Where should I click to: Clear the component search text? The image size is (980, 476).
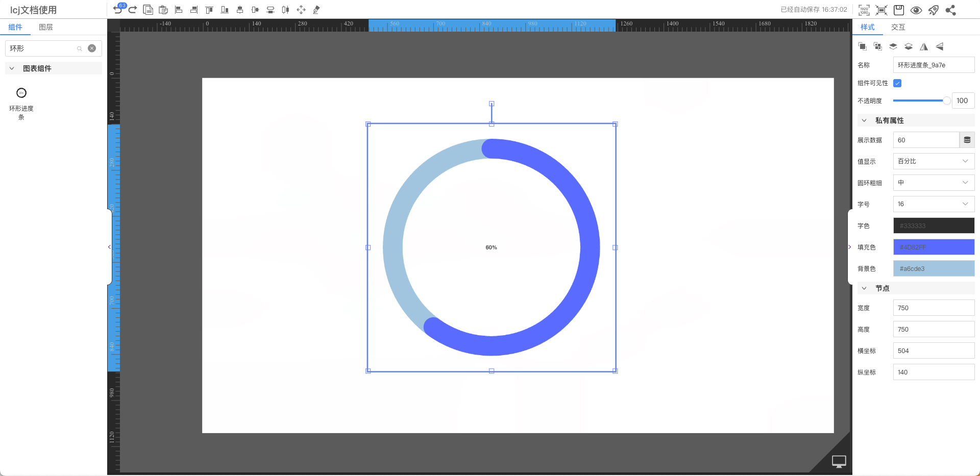pos(92,48)
